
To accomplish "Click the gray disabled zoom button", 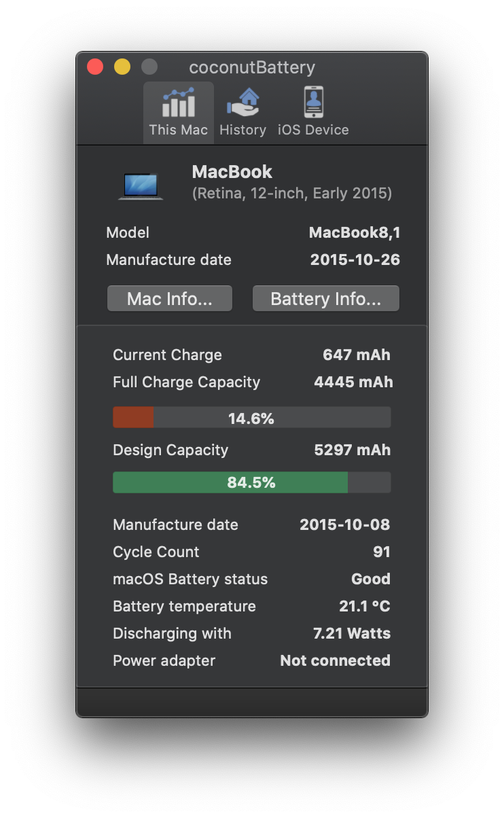I will click(149, 67).
